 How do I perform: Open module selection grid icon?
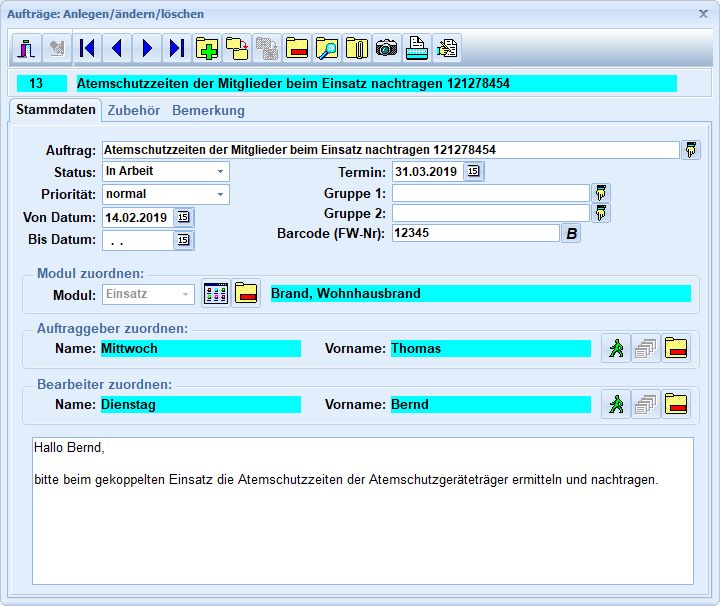(216, 293)
